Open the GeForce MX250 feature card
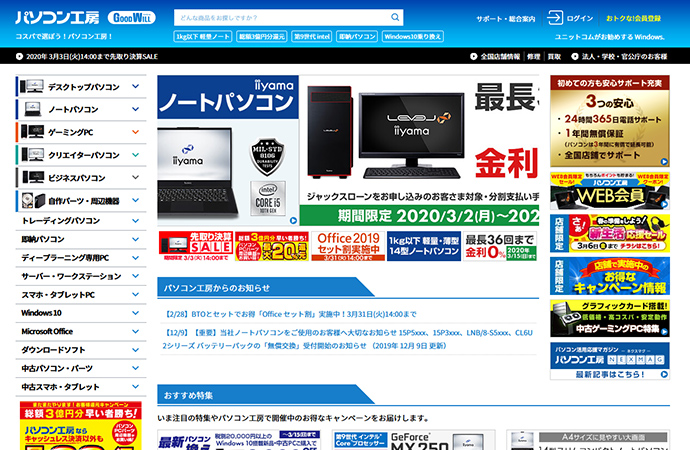Screen dimensions: 690x450 pos(414,440)
